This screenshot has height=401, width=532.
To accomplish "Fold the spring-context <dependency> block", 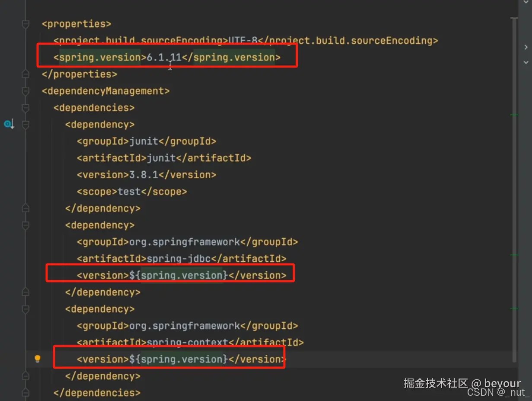I will coord(25,309).
